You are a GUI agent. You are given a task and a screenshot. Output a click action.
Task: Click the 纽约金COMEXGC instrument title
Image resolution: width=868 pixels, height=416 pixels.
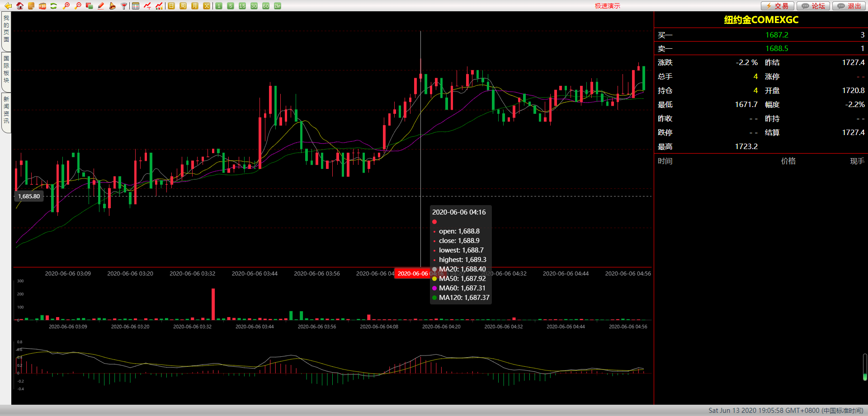tap(761, 20)
